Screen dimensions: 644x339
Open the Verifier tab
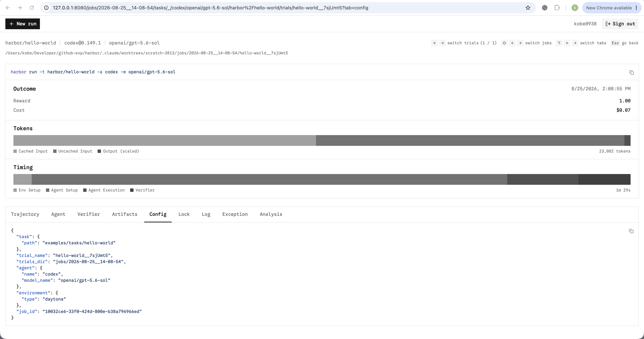[89, 214]
